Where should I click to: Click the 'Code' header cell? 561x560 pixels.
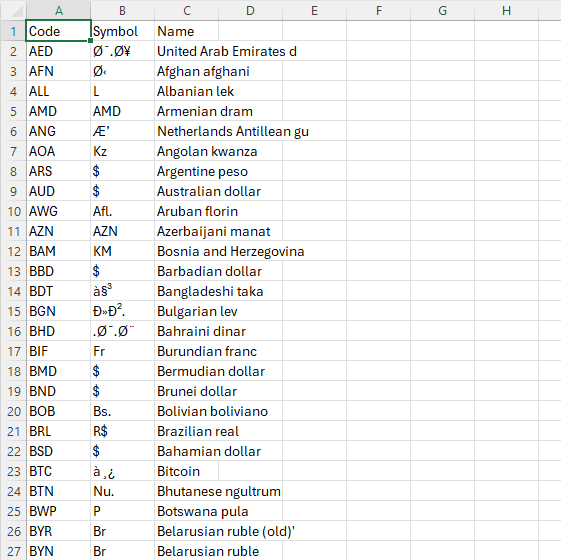click(58, 31)
